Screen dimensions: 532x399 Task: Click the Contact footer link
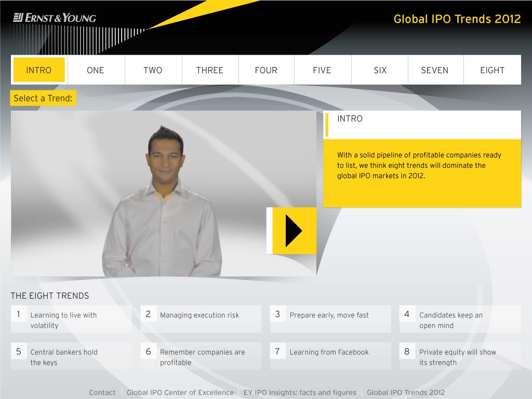tap(102, 392)
